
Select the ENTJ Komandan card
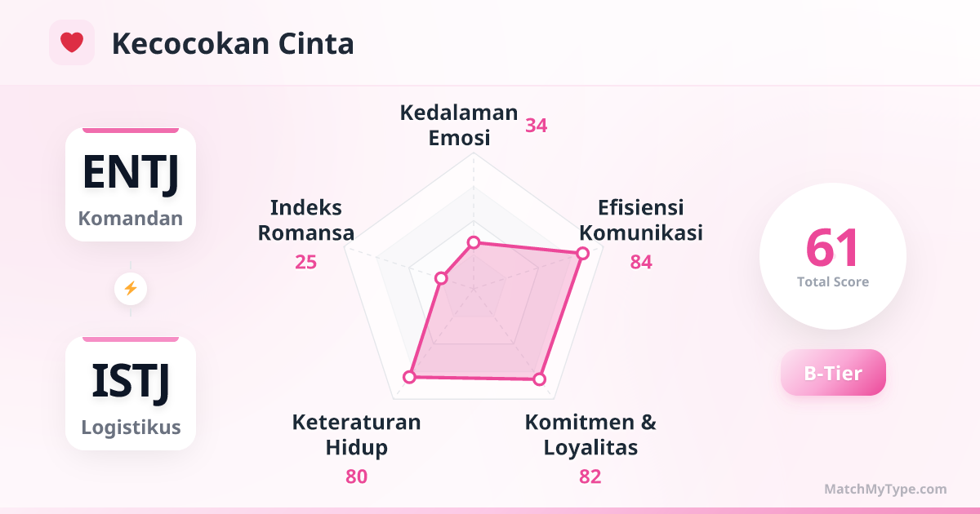pyautogui.click(x=131, y=185)
